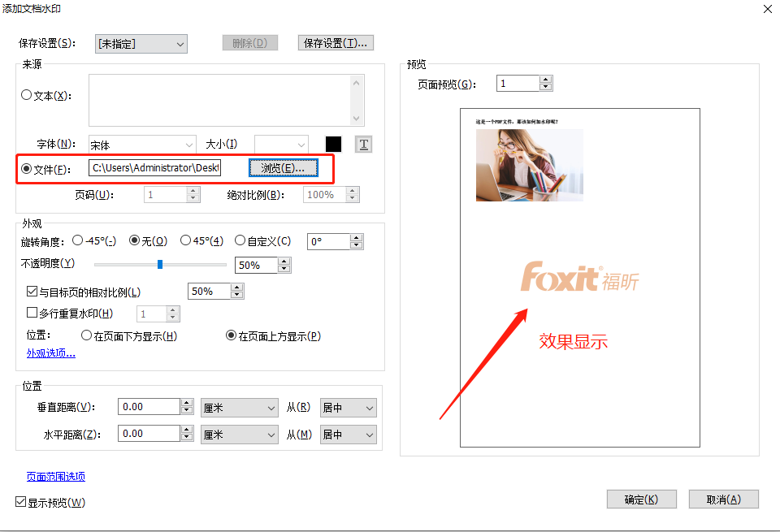Increase the page preview number stepper
The height and width of the screenshot is (532, 780).
tap(546, 80)
